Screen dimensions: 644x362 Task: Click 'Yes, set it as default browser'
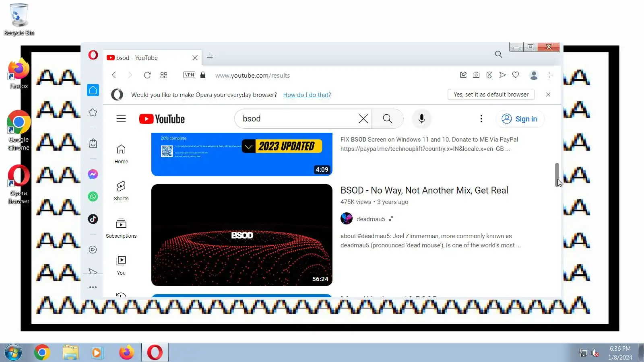point(491,95)
